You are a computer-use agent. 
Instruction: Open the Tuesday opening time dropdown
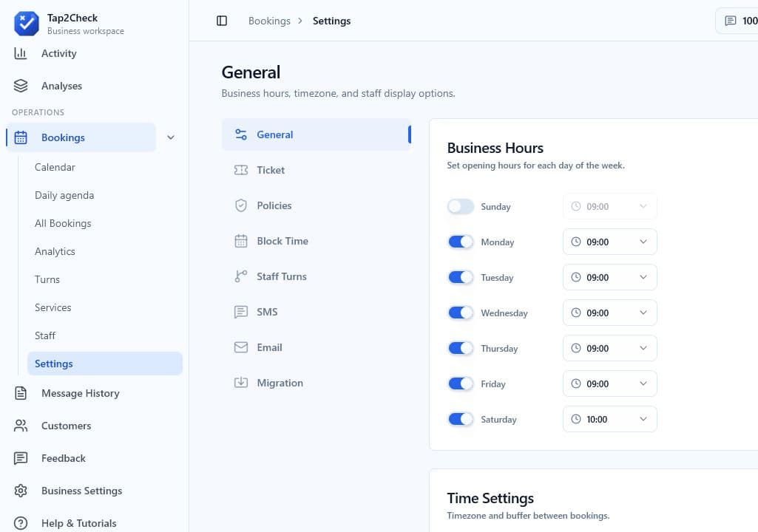[609, 277]
